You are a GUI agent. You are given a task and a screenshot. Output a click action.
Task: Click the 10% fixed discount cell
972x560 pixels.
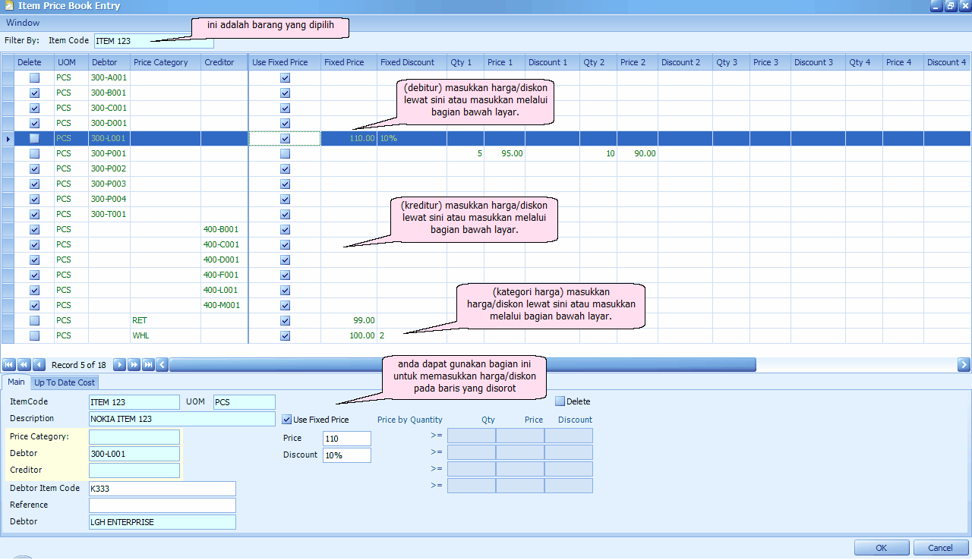(412, 138)
